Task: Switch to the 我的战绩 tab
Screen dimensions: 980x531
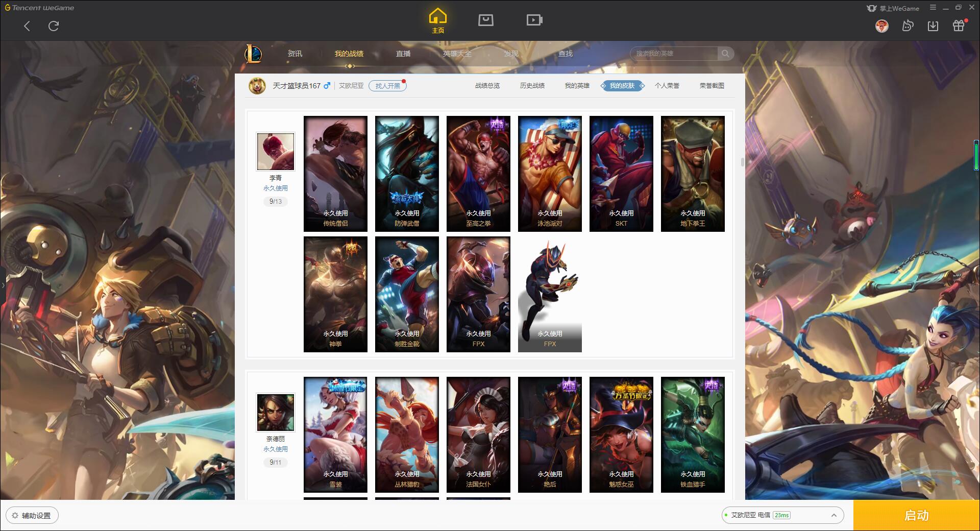Action: [x=349, y=54]
